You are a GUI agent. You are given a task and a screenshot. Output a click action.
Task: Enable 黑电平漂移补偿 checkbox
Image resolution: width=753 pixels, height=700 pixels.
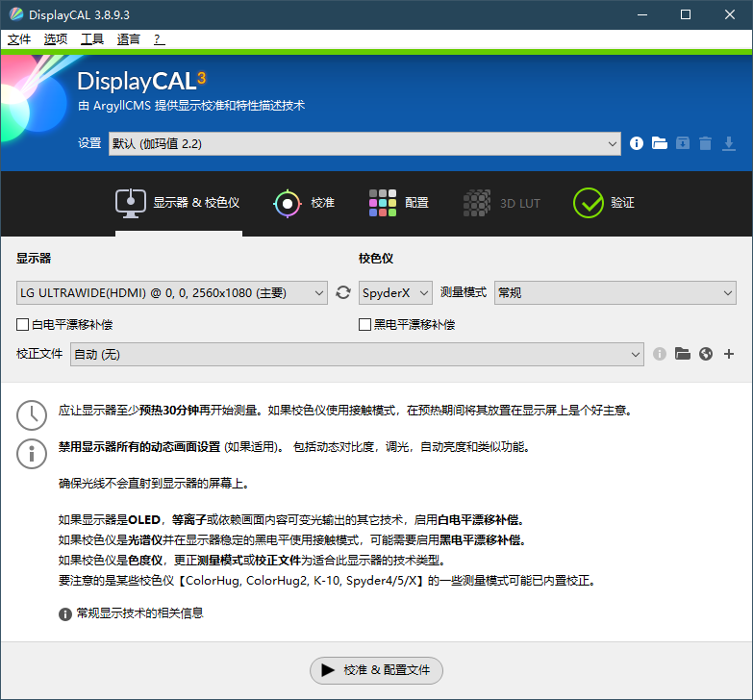click(365, 325)
